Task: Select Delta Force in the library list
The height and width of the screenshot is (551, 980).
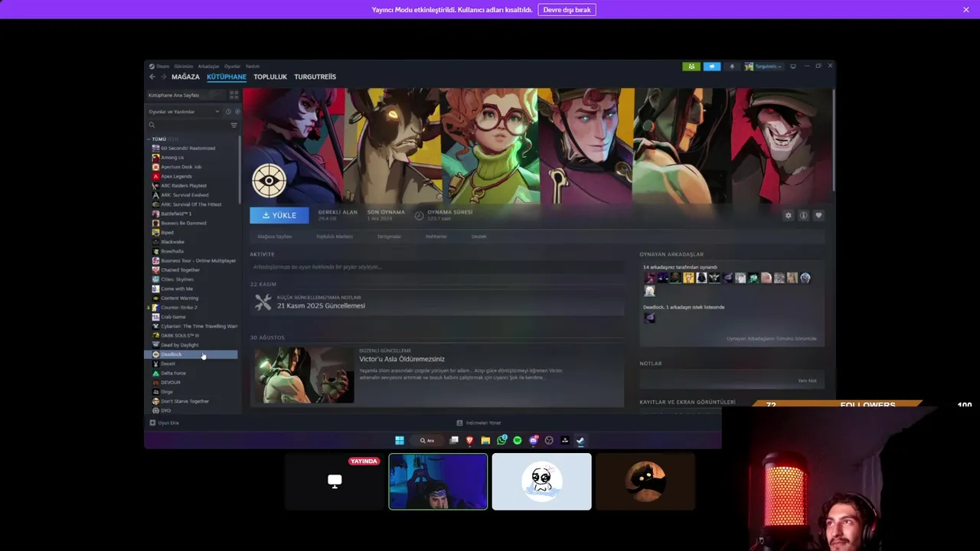Action: pos(173,373)
